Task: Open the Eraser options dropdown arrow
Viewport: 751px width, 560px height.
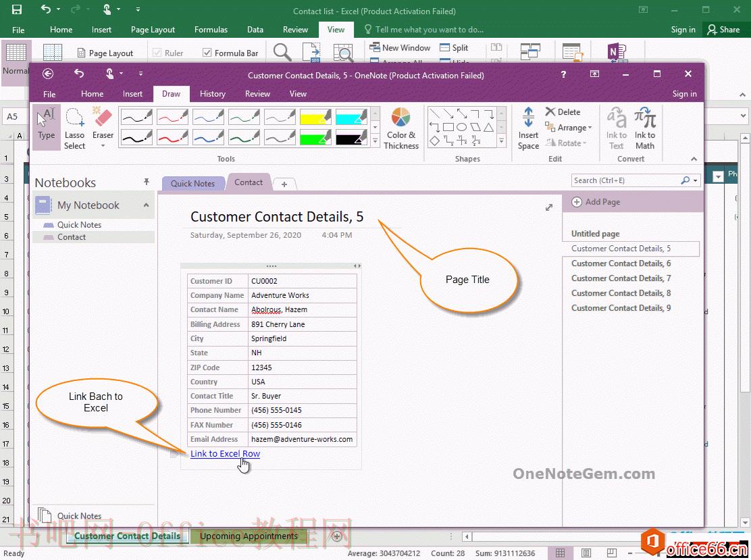Action: point(103,146)
